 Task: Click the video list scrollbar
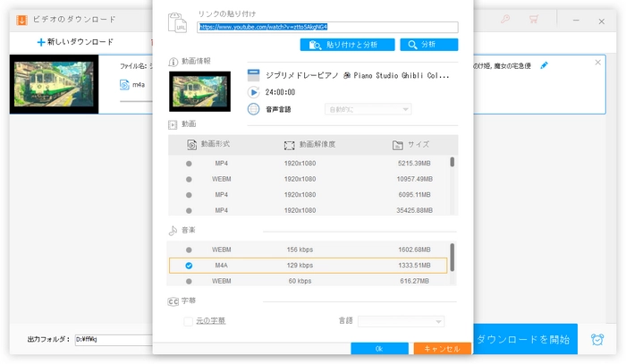(x=452, y=162)
